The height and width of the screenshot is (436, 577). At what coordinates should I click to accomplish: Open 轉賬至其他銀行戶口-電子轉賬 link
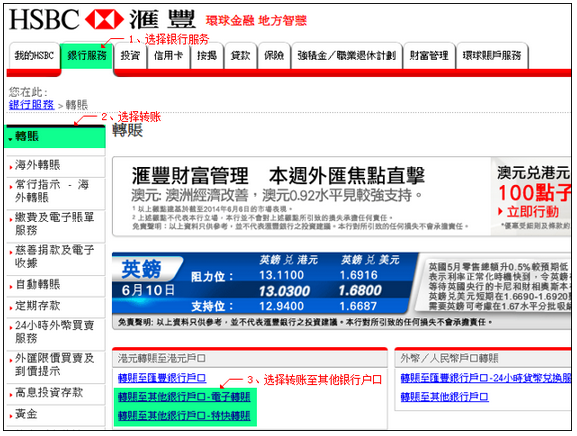(184, 397)
